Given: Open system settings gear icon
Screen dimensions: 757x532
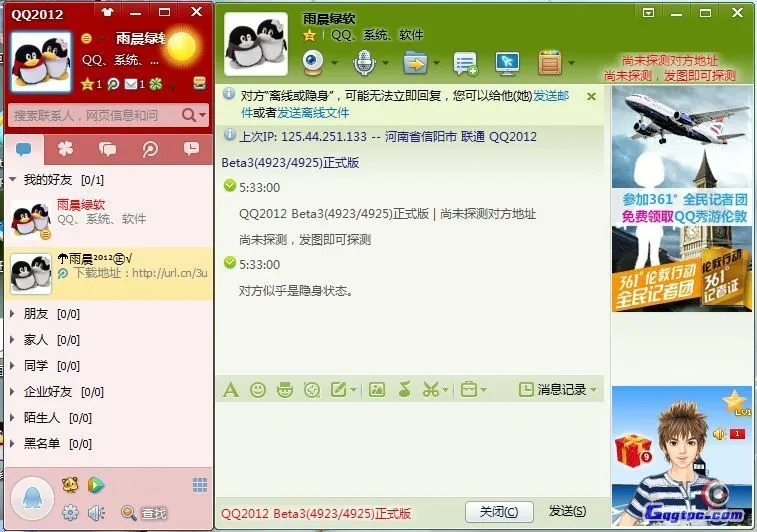Looking at the screenshot, I should 70,513.
